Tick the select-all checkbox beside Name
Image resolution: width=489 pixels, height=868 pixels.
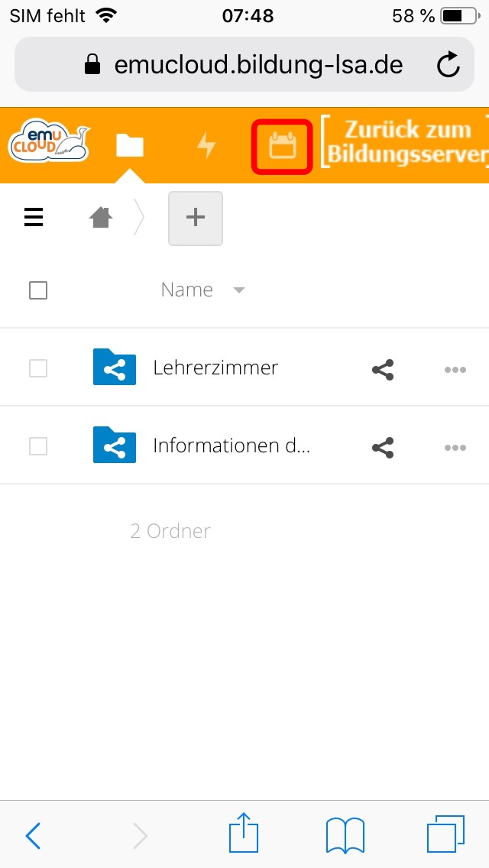(38, 290)
